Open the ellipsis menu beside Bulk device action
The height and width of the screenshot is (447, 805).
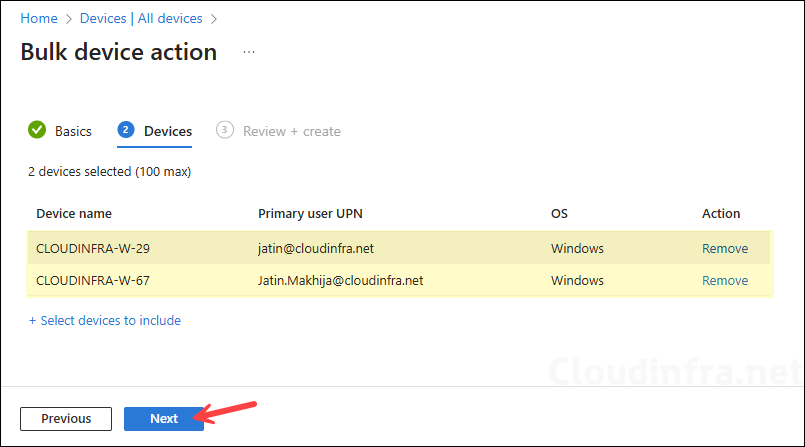click(249, 52)
